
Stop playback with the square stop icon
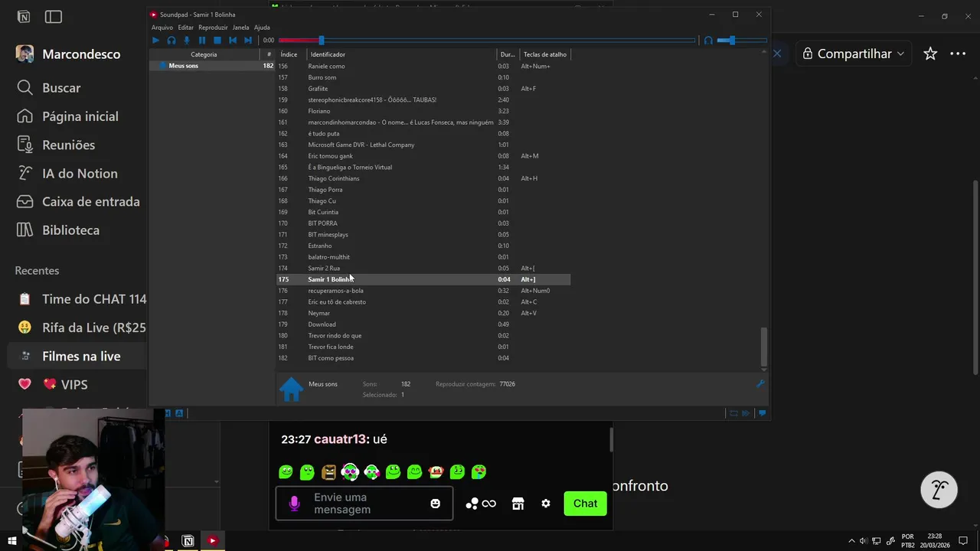[x=217, y=41]
